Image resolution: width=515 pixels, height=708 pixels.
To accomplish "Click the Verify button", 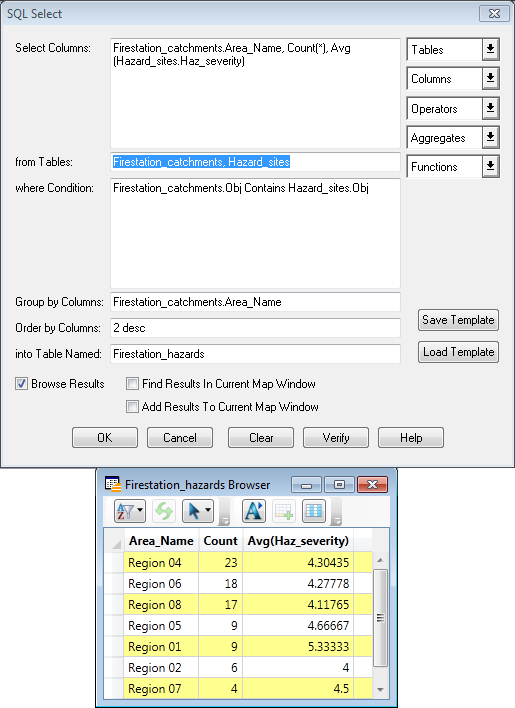I will (336, 438).
